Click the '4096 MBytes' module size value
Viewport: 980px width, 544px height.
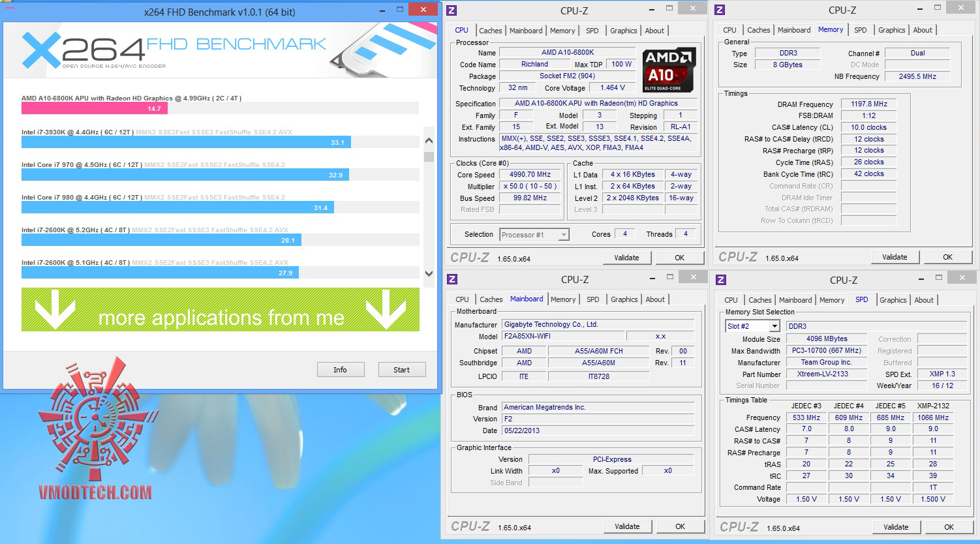click(x=827, y=339)
